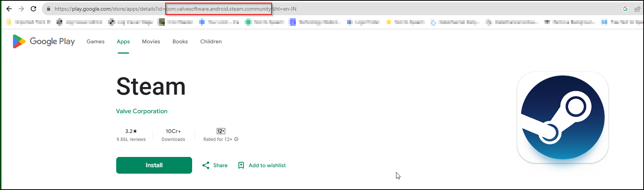Reload the current page
This screenshot has width=644, height=190.
click(33, 9)
